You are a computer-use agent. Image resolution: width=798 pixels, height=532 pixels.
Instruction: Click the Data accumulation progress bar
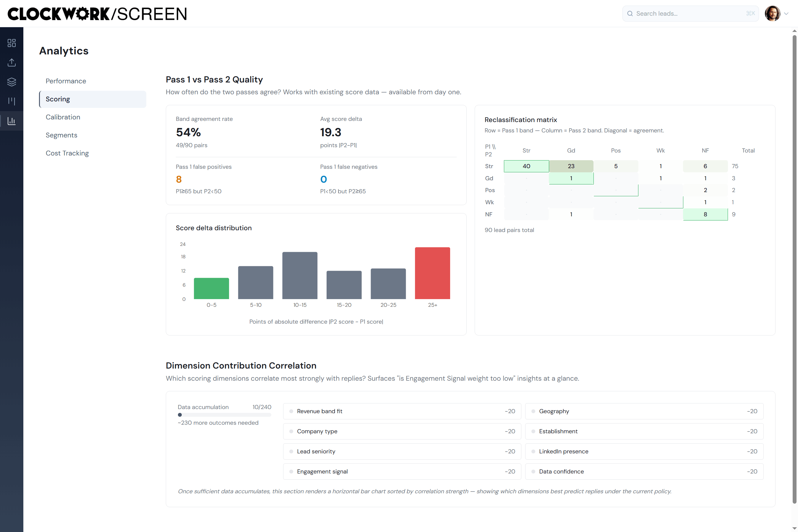[224, 415]
